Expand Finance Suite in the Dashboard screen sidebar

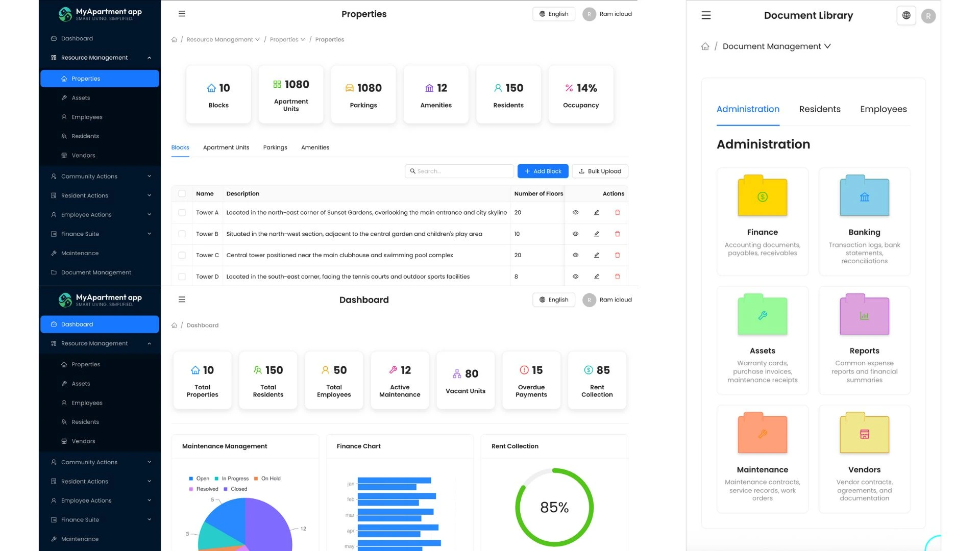coord(100,520)
